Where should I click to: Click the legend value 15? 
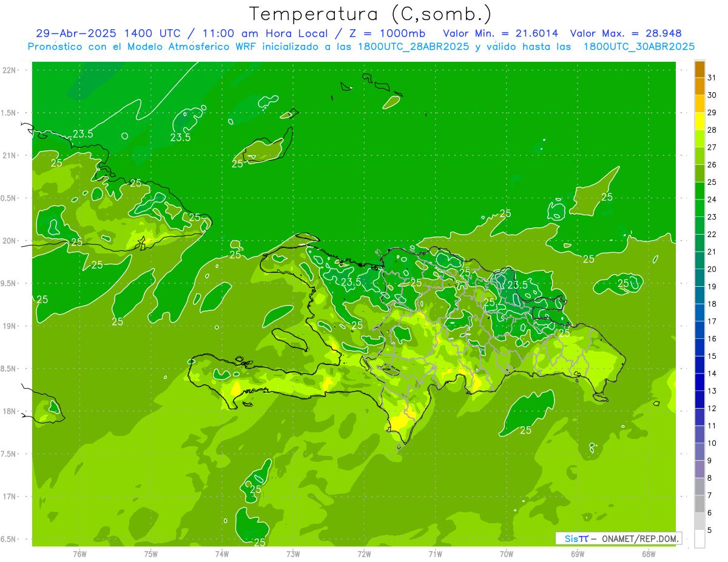click(712, 356)
